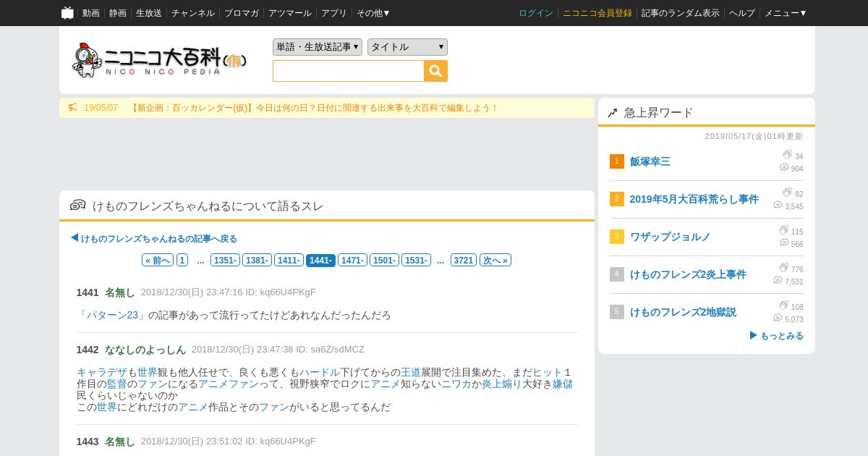
Task: Click the orange search magnifier button
Action: click(436, 71)
